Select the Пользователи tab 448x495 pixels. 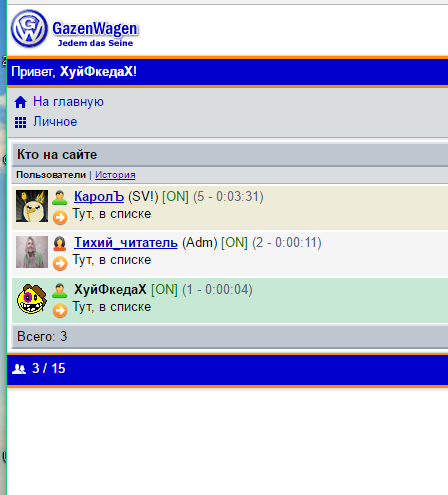pyautogui.click(x=51, y=175)
